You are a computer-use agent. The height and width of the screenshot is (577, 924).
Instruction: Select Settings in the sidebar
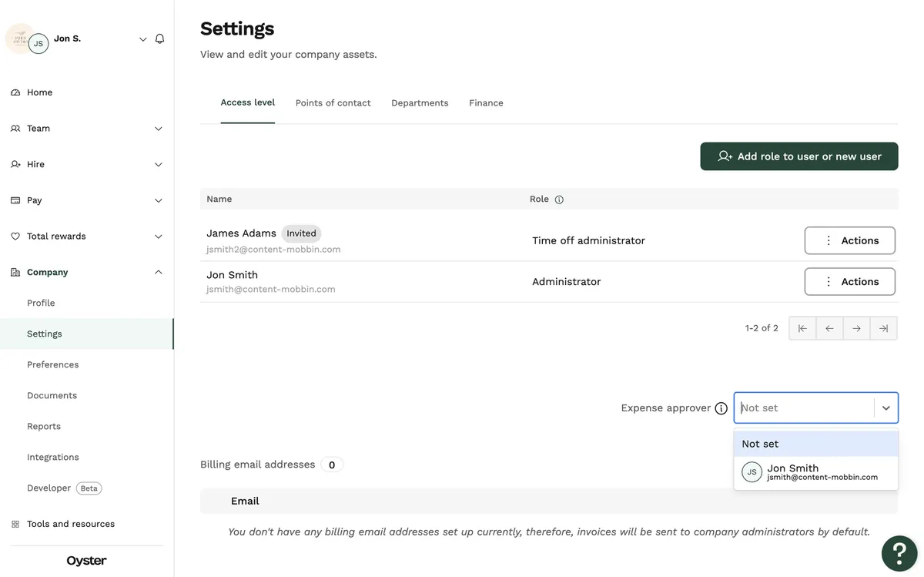pyautogui.click(x=87, y=334)
